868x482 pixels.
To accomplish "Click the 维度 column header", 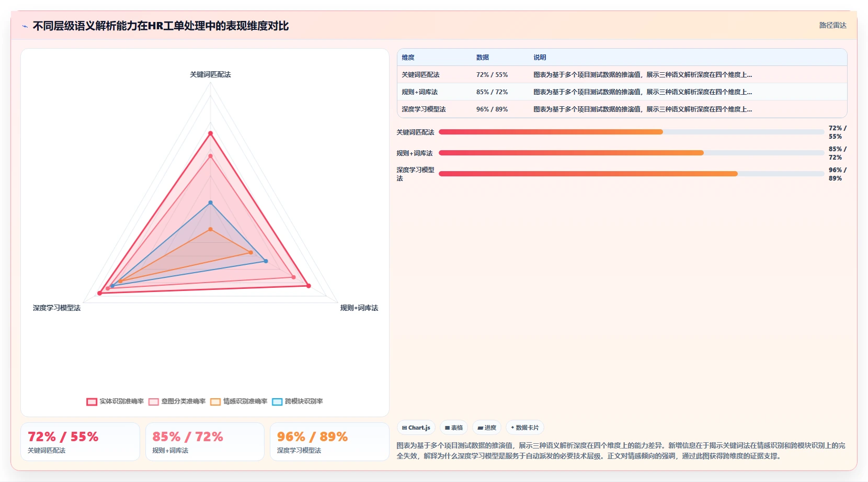I will pos(408,58).
